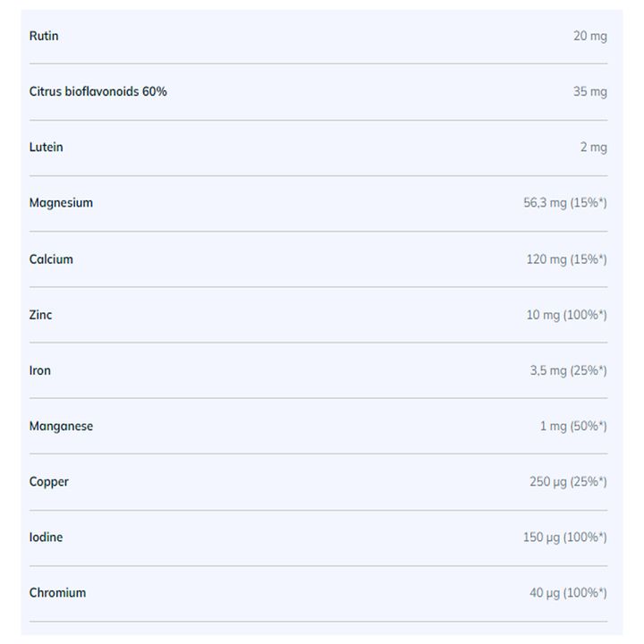Click the Copper row name
This screenshot has width=644, height=644.
[x=49, y=482]
